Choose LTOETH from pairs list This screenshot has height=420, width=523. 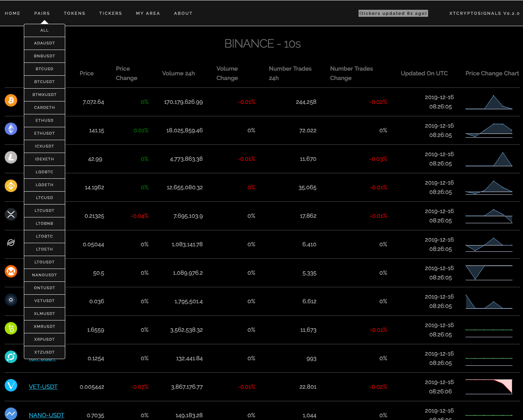coord(45,249)
